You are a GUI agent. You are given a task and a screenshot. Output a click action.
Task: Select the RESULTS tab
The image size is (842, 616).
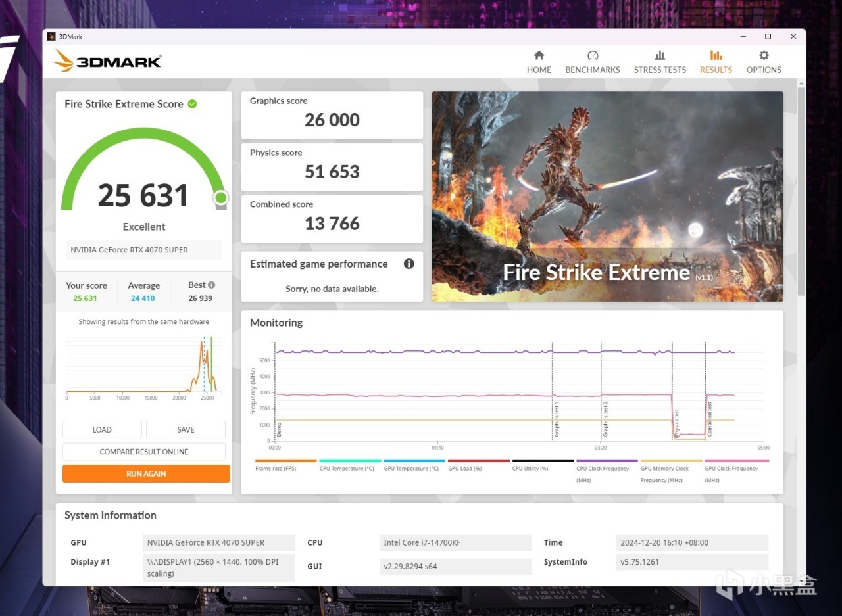click(x=716, y=62)
